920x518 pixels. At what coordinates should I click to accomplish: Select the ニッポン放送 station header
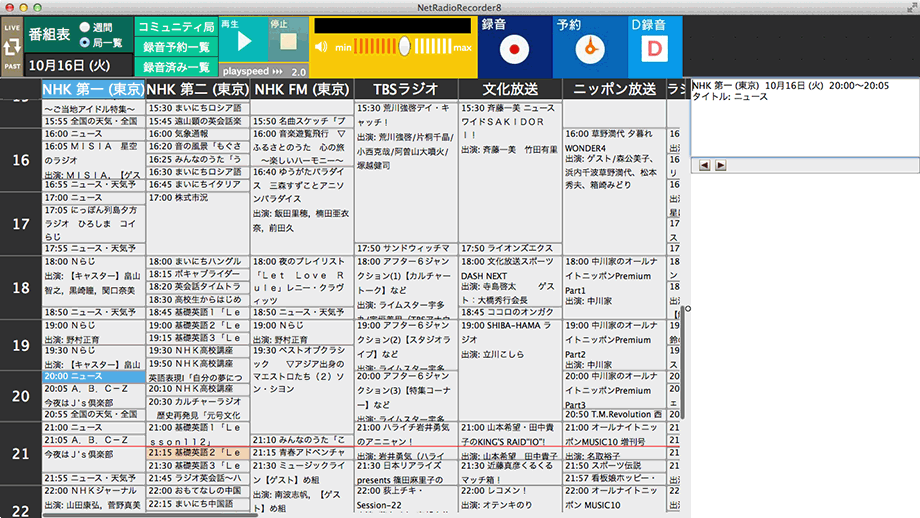coord(614,89)
